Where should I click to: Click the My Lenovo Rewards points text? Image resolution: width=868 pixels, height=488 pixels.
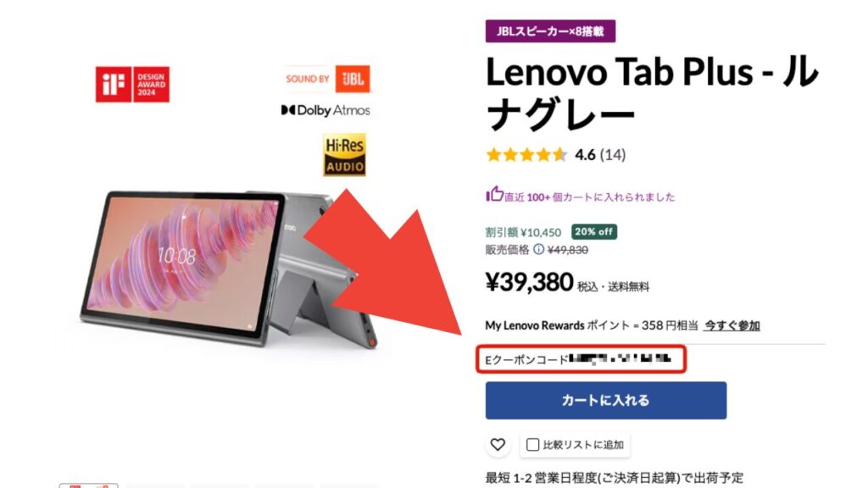coord(592,325)
